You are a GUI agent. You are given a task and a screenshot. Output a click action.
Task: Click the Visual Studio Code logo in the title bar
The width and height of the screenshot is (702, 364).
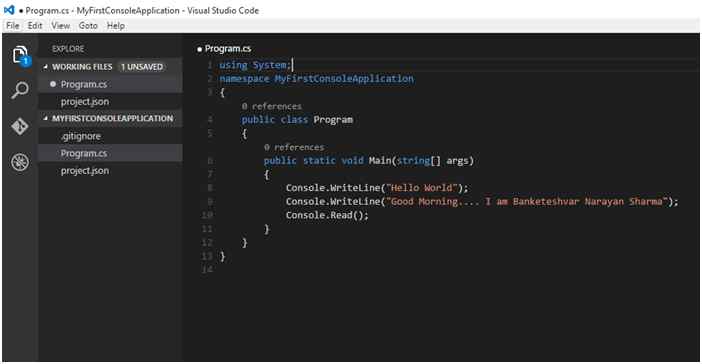9,10
